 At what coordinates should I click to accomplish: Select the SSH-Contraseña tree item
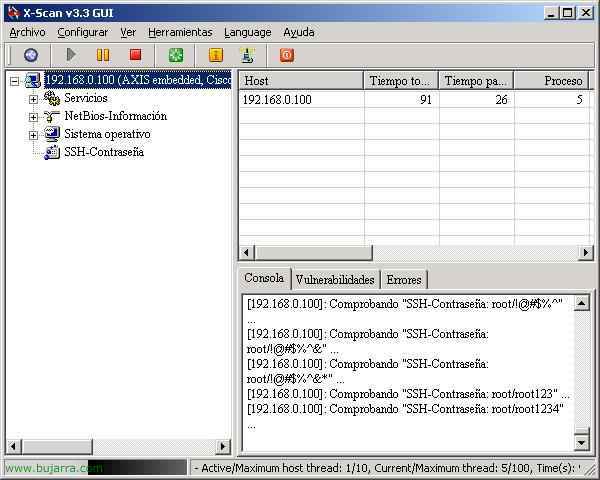pyautogui.click(x=104, y=152)
